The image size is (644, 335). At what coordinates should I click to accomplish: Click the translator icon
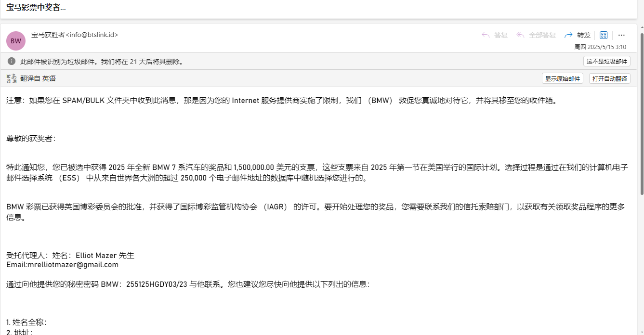click(x=12, y=78)
